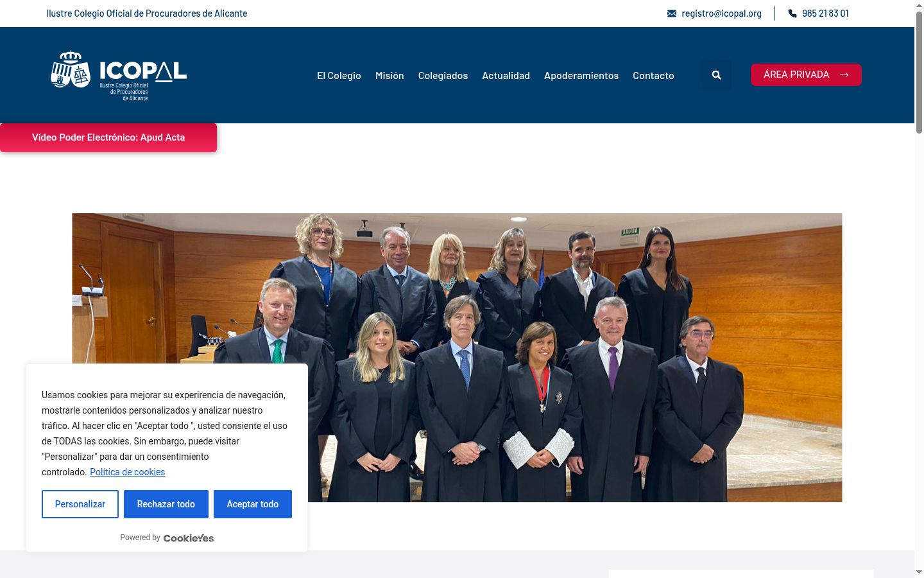The width and height of the screenshot is (924, 578).
Task: Go to the Contacto page
Action: [653, 76]
